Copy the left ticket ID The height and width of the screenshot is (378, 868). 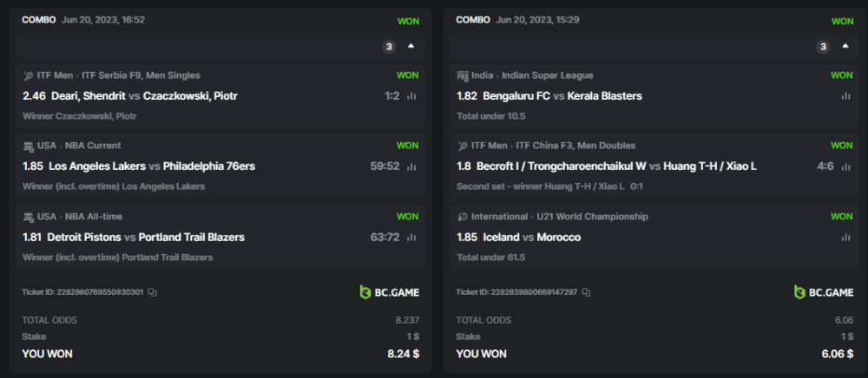(152, 293)
